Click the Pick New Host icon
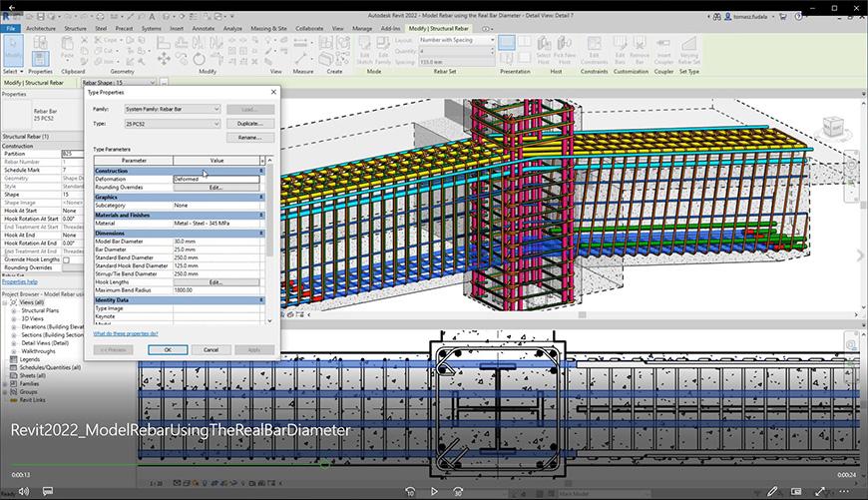The height and width of the screenshot is (500, 868). [564, 50]
